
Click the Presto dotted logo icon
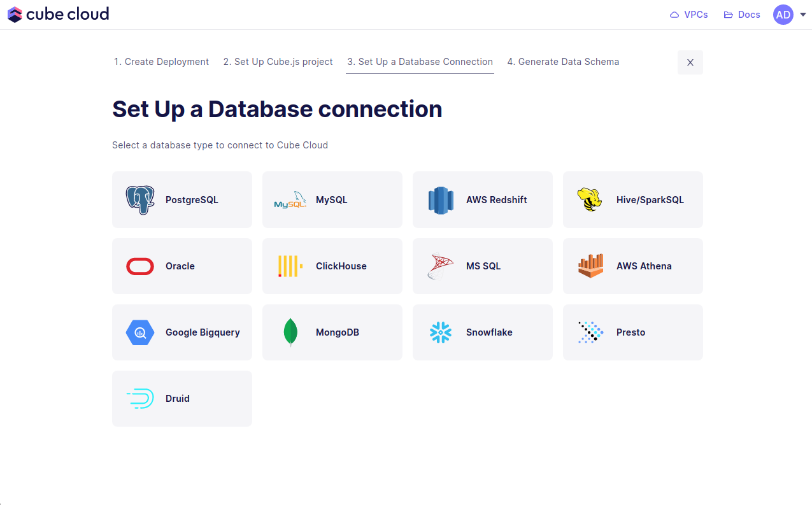pyautogui.click(x=591, y=332)
